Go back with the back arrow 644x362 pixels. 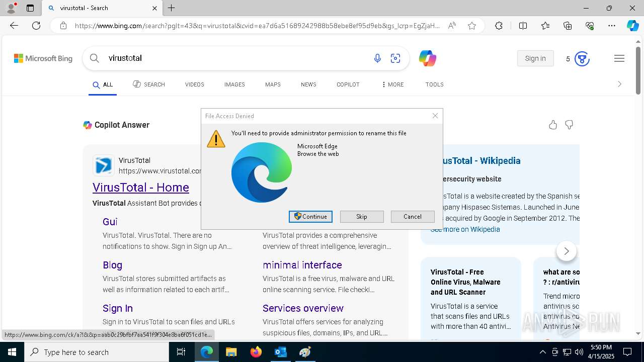click(14, 26)
